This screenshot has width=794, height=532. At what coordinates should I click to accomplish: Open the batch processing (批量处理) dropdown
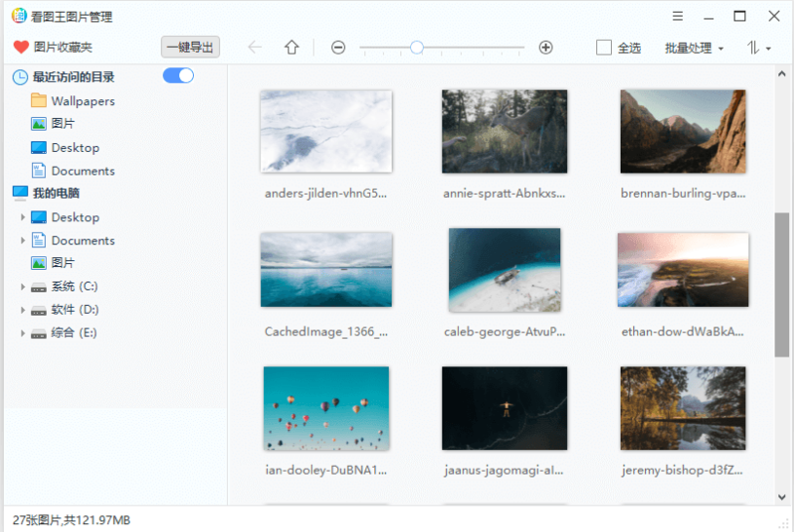pyautogui.click(x=694, y=48)
